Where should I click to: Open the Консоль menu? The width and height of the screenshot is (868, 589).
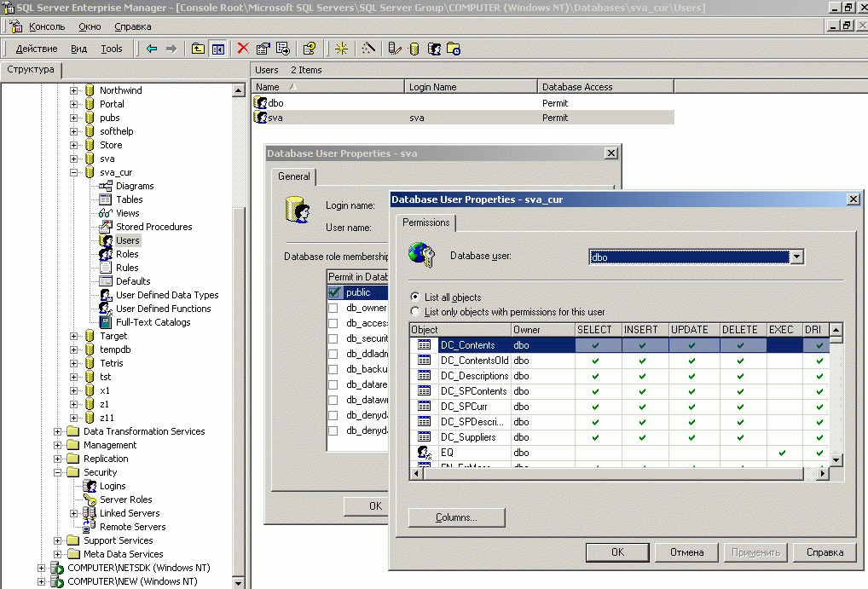tap(47, 26)
